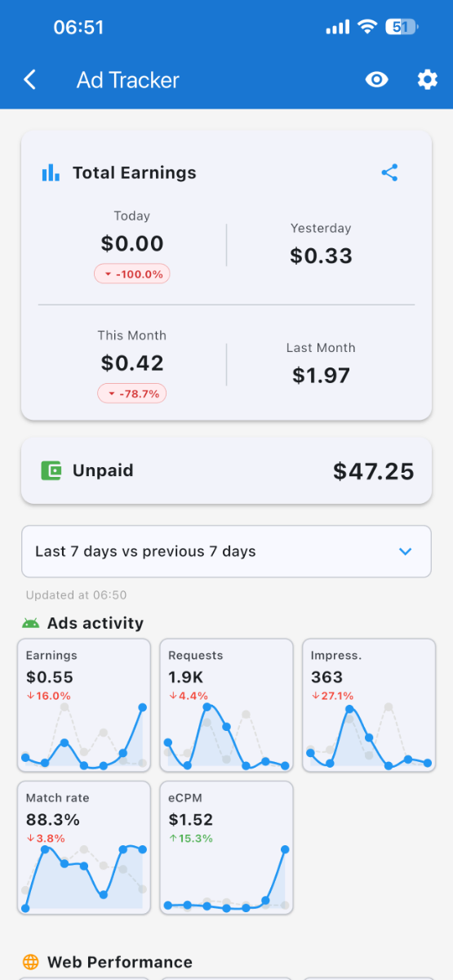The image size is (453, 980).
Task: Toggle the eye visibility icon
Action: pos(376,79)
